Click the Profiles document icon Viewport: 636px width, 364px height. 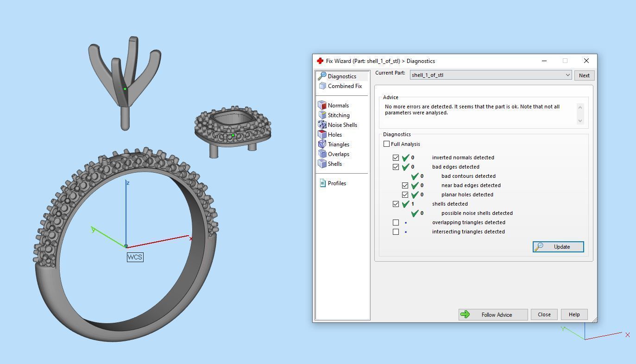coord(322,183)
